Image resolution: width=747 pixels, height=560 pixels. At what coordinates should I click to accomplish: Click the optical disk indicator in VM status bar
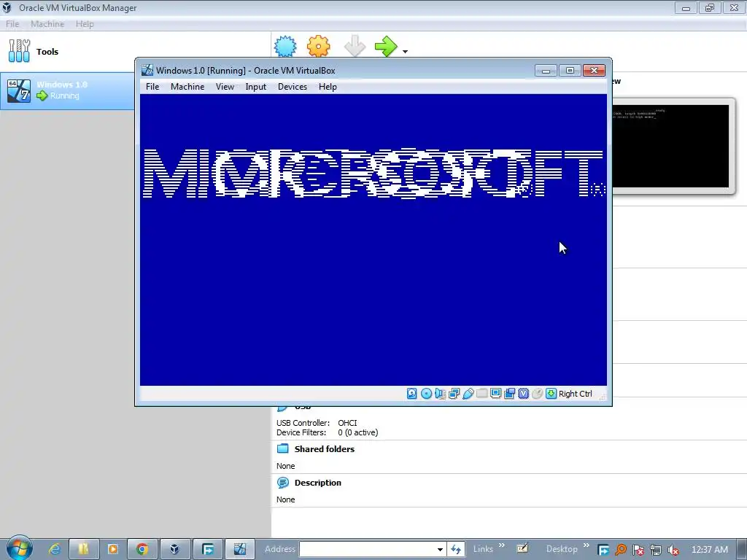[x=426, y=393]
